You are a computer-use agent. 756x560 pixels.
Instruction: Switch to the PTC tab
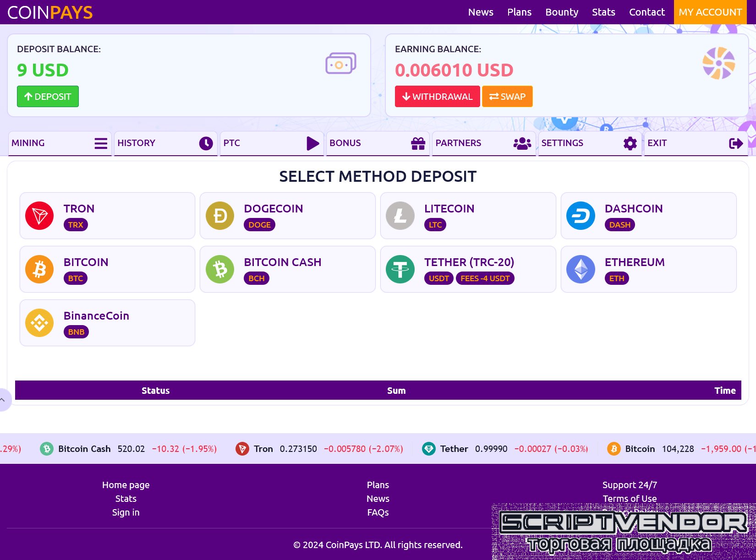272,143
